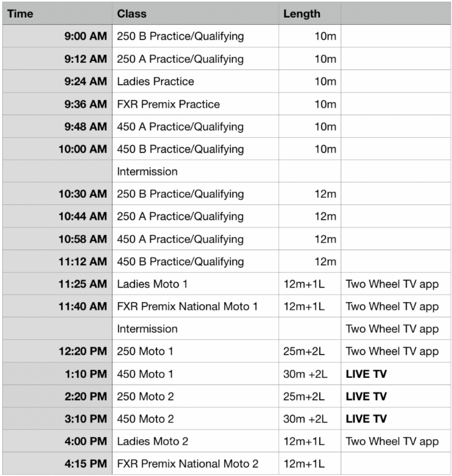Select the 12:20 PM time cell
Image resolution: width=452 pixels, height=476 pixels.
82,351
